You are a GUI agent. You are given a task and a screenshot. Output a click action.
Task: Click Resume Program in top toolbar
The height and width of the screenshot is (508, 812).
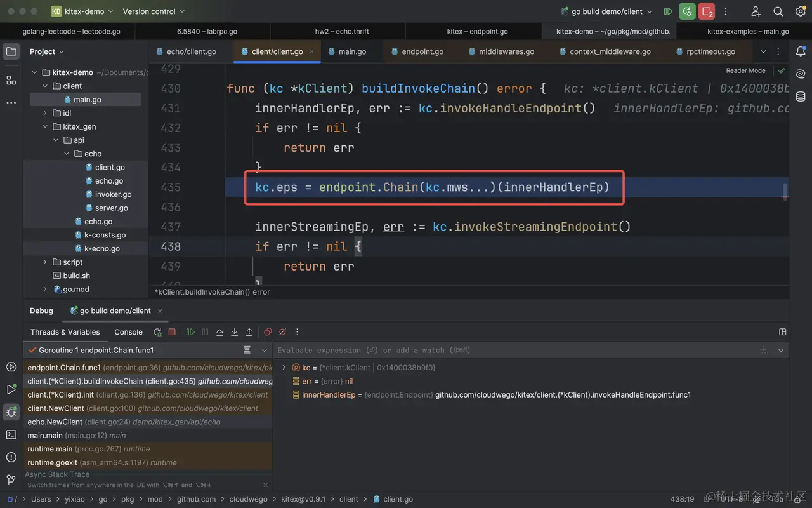(668, 11)
